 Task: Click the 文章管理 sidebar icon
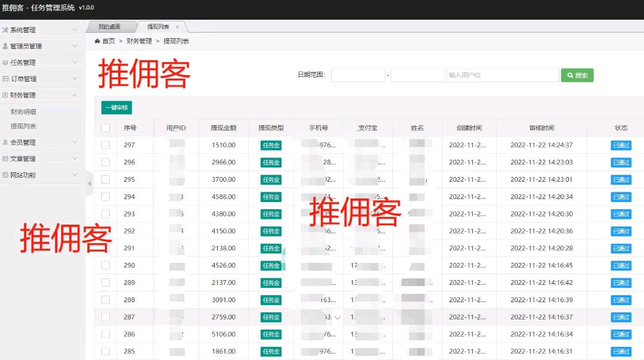(5, 159)
